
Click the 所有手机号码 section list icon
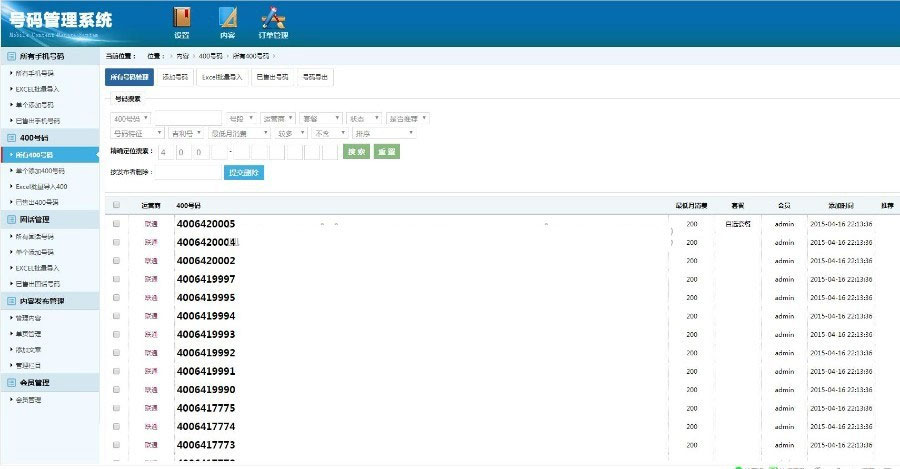tap(10, 57)
